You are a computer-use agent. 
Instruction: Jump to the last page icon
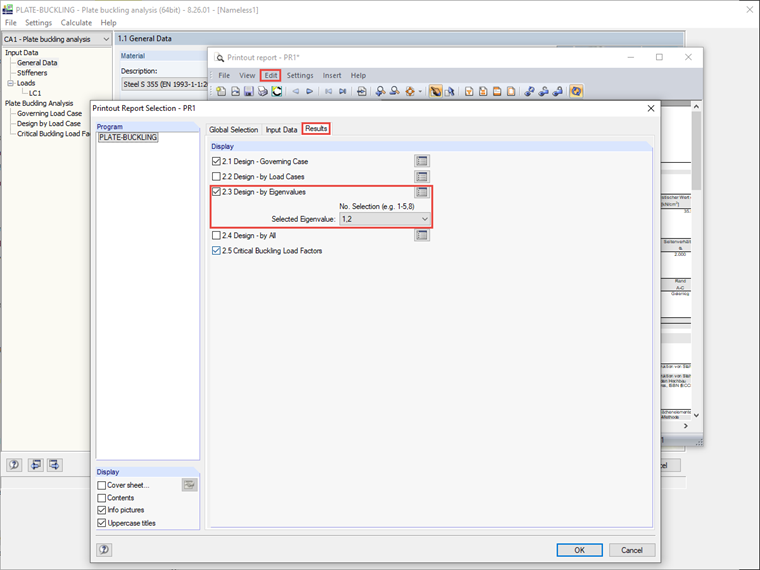pos(343,91)
